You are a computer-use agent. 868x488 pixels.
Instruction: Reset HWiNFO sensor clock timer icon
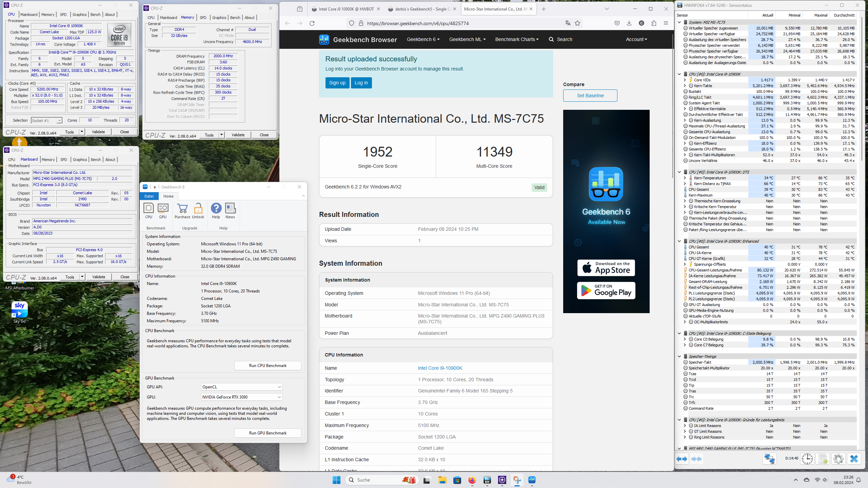(807, 459)
